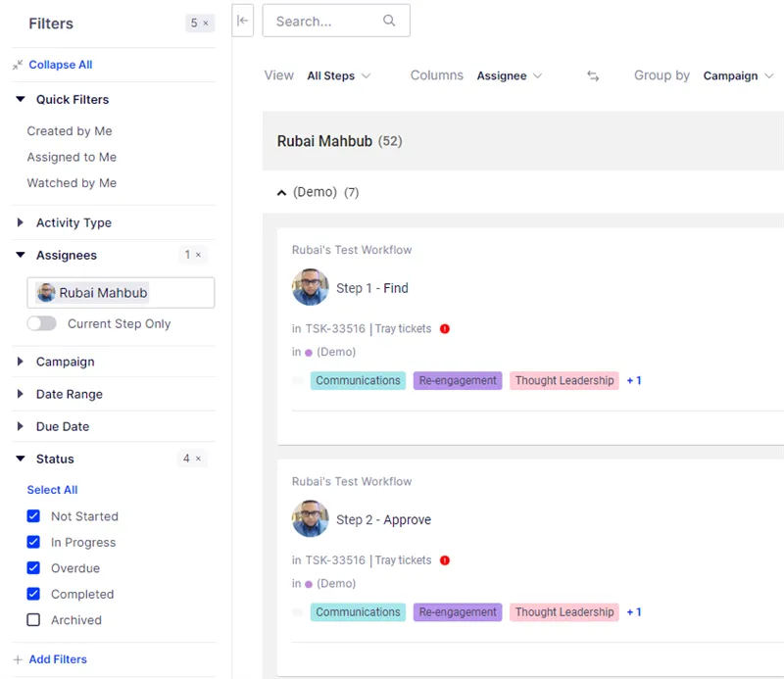This screenshot has height=679, width=784.
Task: Swap columns and group-by arrows icon
Action: click(x=593, y=76)
